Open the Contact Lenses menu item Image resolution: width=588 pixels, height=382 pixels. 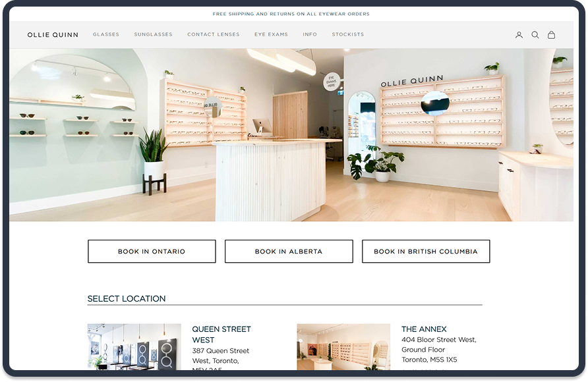214,34
